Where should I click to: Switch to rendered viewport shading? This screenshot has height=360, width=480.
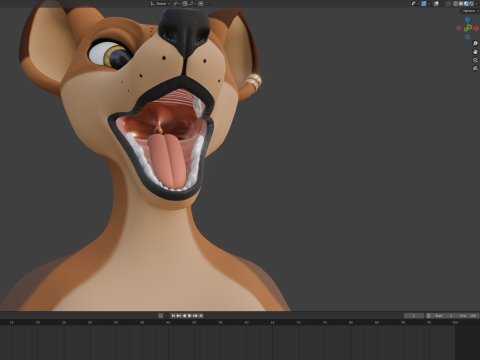click(472, 3)
